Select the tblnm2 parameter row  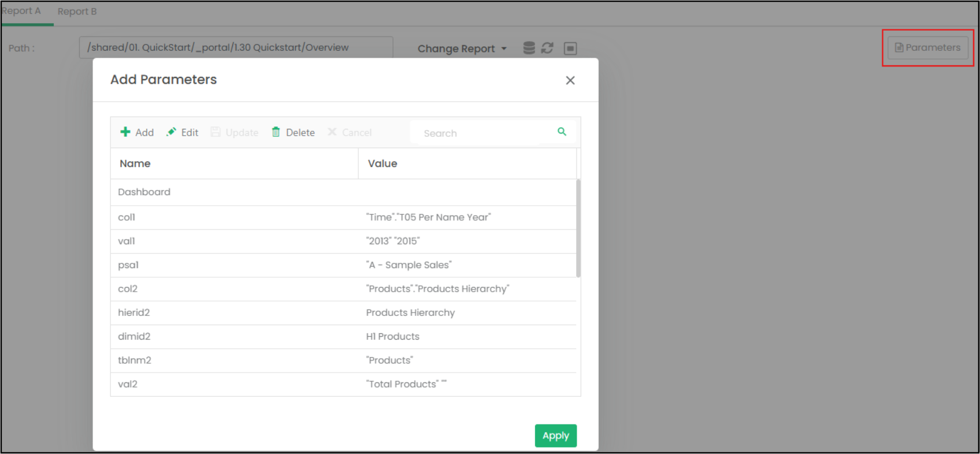tap(343, 360)
